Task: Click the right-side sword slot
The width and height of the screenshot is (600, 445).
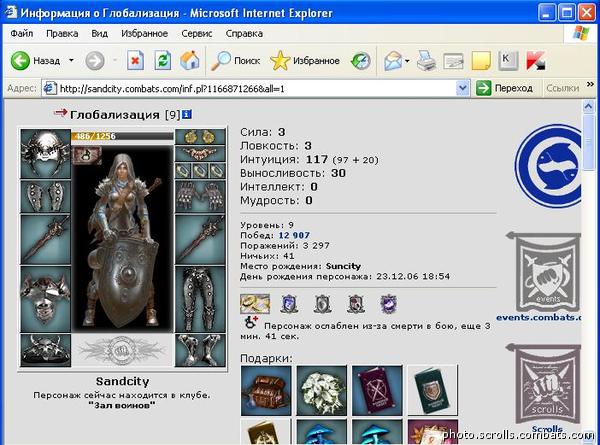Action: coord(200,240)
